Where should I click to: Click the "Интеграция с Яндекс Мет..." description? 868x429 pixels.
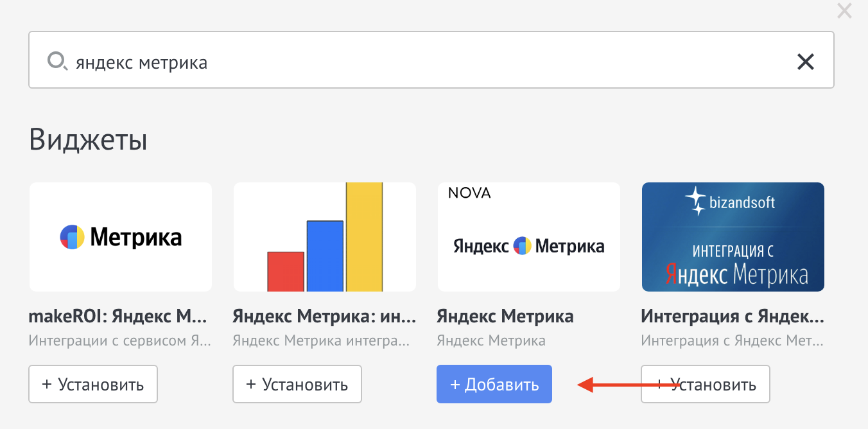coord(732,340)
